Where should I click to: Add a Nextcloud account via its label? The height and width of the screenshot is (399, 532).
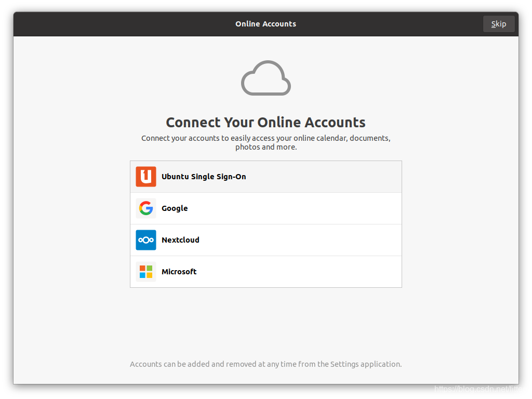180,240
